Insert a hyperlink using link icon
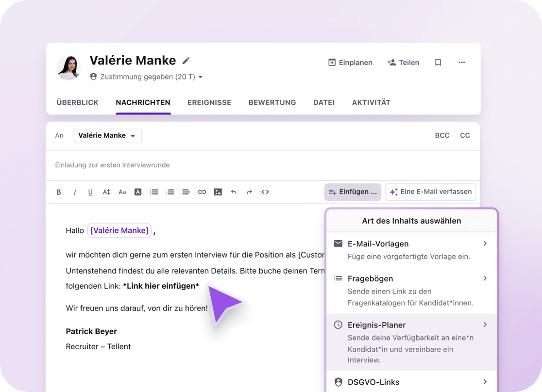Viewport: 542px width, 392px height. coord(202,192)
